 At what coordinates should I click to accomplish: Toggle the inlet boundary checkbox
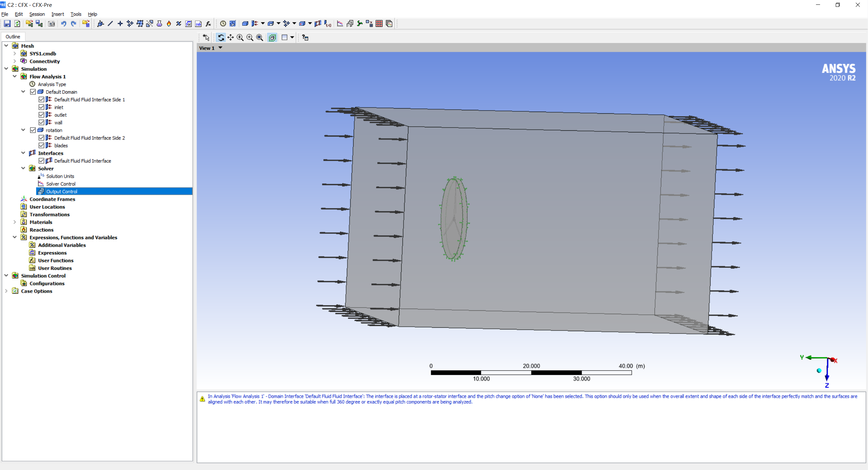41,107
